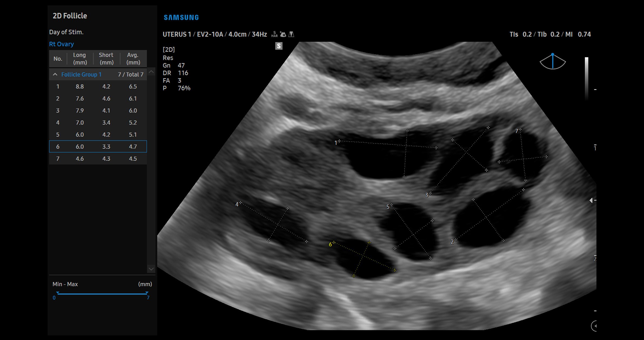The image size is (644, 340).
Task: Switch to the Rt Ovary section
Action: [x=61, y=44]
